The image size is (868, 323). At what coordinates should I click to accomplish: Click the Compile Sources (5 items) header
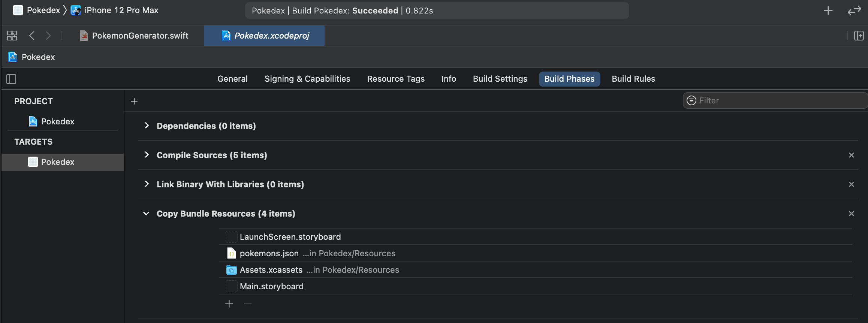pyautogui.click(x=212, y=155)
